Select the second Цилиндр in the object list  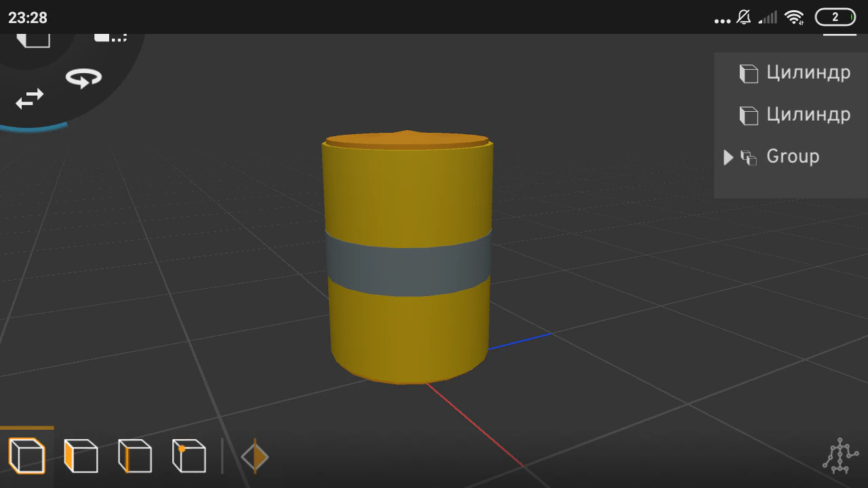[x=808, y=115]
